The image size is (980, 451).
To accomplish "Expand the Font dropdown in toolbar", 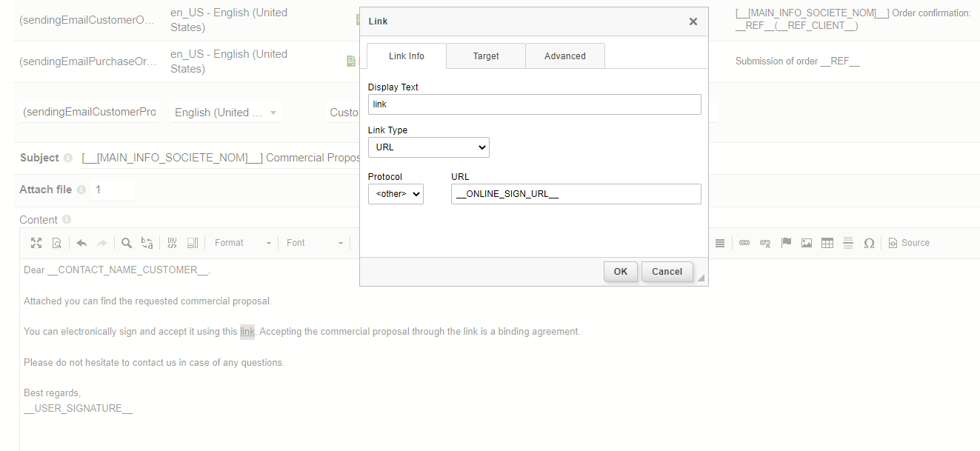I will pyautogui.click(x=315, y=243).
